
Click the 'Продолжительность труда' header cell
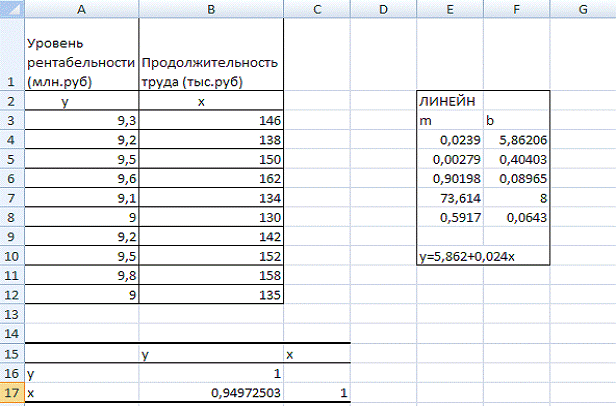point(211,71)
